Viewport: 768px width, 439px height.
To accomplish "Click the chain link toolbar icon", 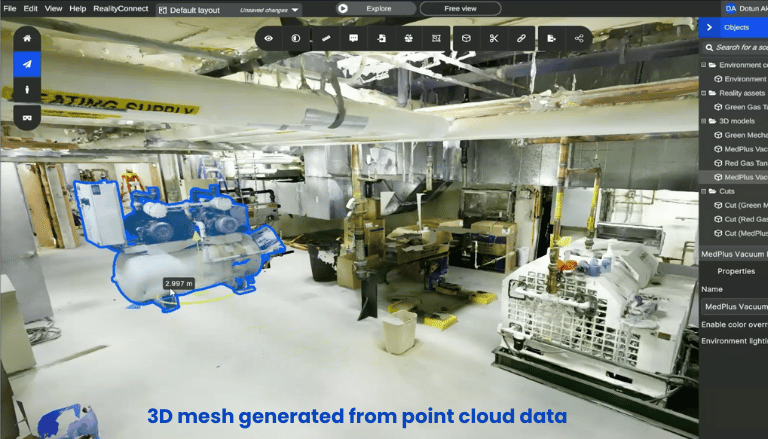I will [521, 38].
